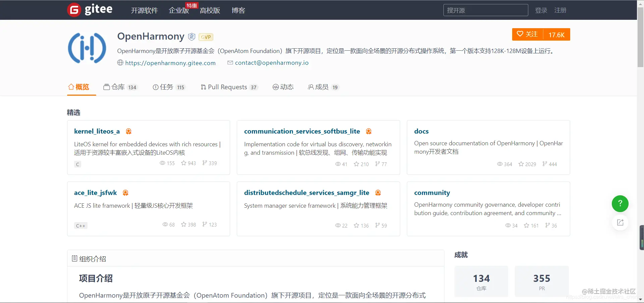Click the 134 仓库 achievement tile
This screenshot has height=303, width=644.
[x=481, y=281]
